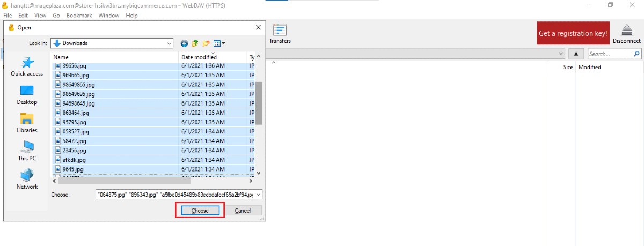This screenshot has width=644, height=246.
Task: Select This PC in sidebar
Action: click(x=27, y=151)
